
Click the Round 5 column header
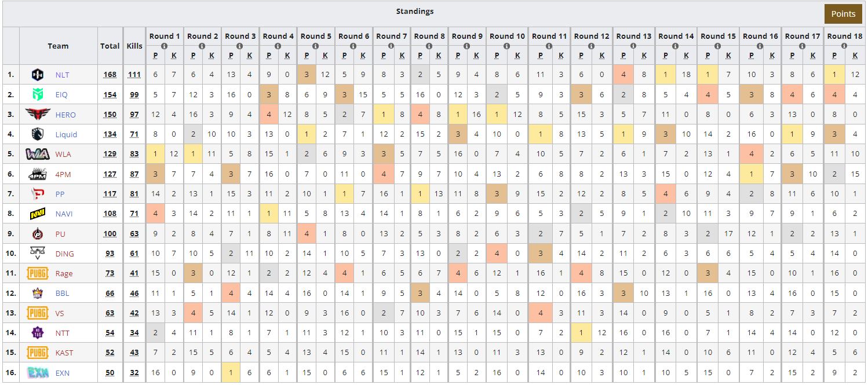point(316,36)
